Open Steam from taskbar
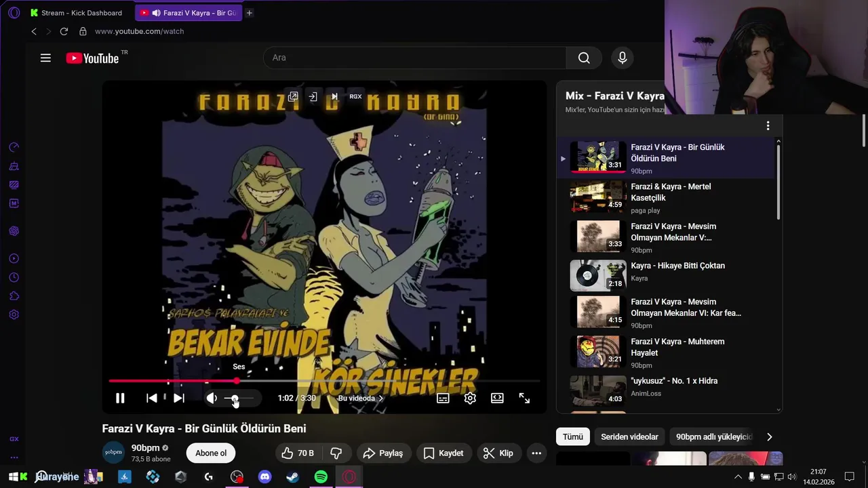868x488 pixels. (x=292, y=477)
